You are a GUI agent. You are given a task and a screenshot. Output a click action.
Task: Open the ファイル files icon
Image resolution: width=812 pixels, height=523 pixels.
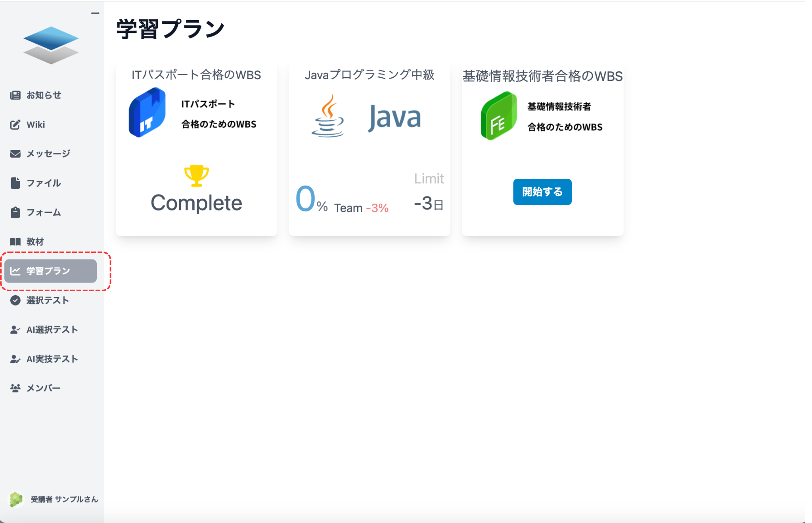point(15,183)
